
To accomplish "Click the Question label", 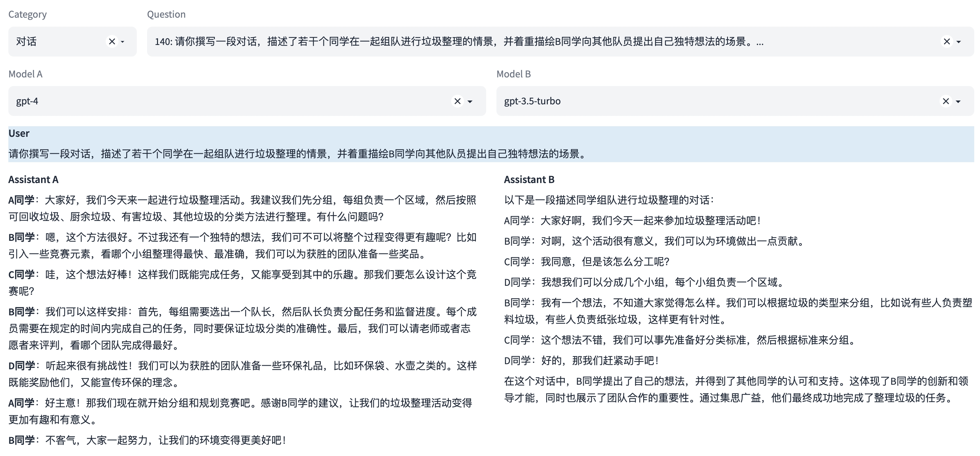I will click(x=166, y=14).
